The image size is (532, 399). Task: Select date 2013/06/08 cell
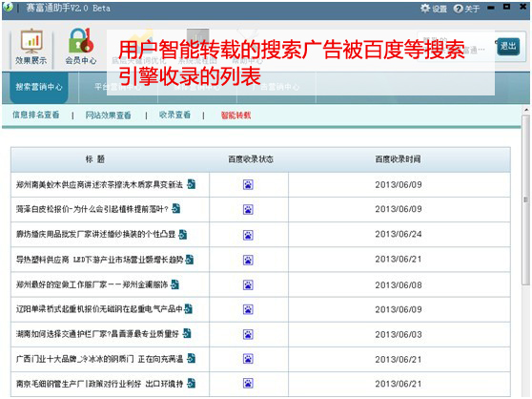point(399,285)
